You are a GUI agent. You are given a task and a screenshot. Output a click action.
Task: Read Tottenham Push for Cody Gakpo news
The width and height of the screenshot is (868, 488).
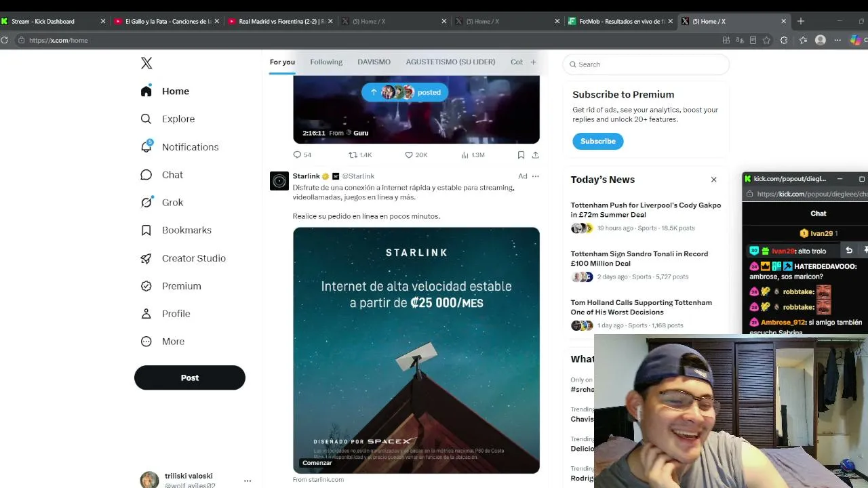coord(646,210)
